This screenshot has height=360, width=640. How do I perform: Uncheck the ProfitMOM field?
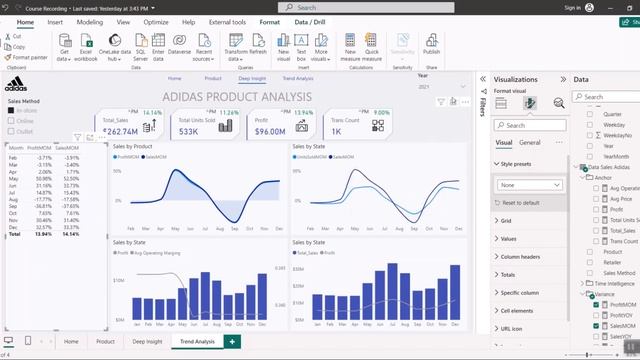[596, 304]
